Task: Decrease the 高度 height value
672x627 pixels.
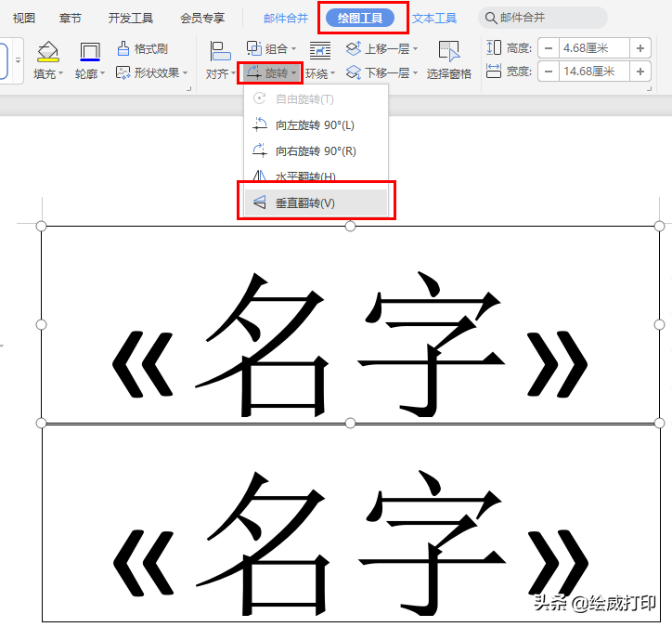Action: click(549, 48)
